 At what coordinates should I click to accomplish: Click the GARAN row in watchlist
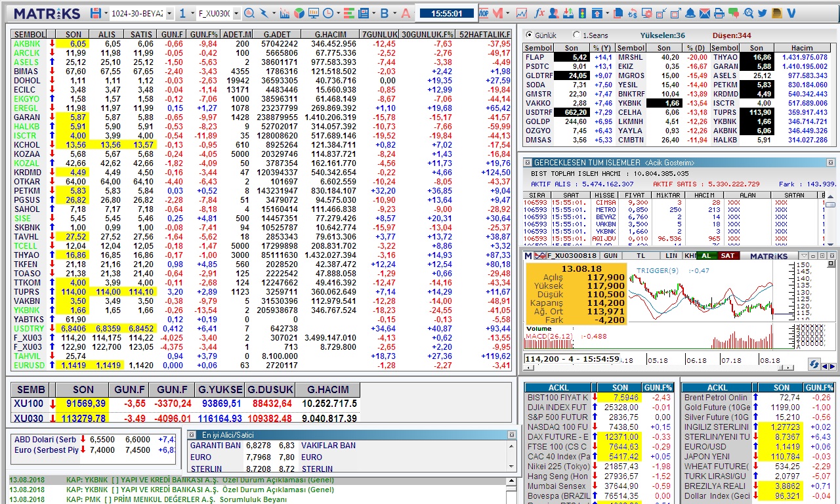261,117
